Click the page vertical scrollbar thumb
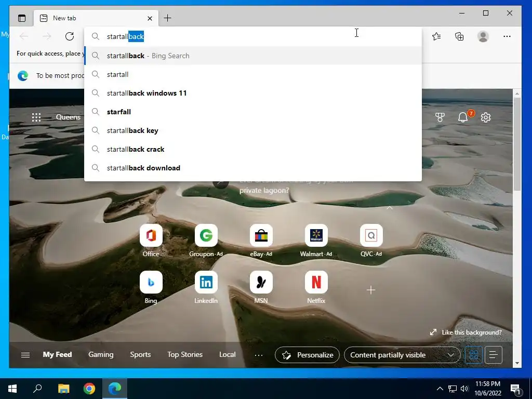Image resolution: width=532 pixels, height=399 pixels. point(517,144)
